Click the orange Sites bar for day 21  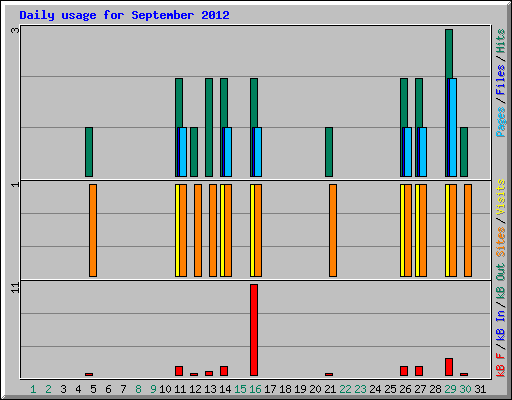pos(333,230)
